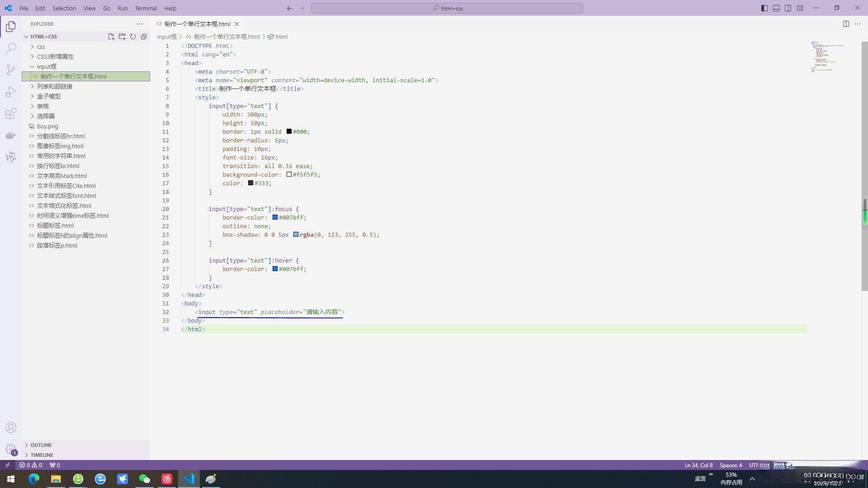Open explorer Views and More Actions menu
Image resolution: width=868 pixels, height=488 pixels.
(x=140, y=24)
